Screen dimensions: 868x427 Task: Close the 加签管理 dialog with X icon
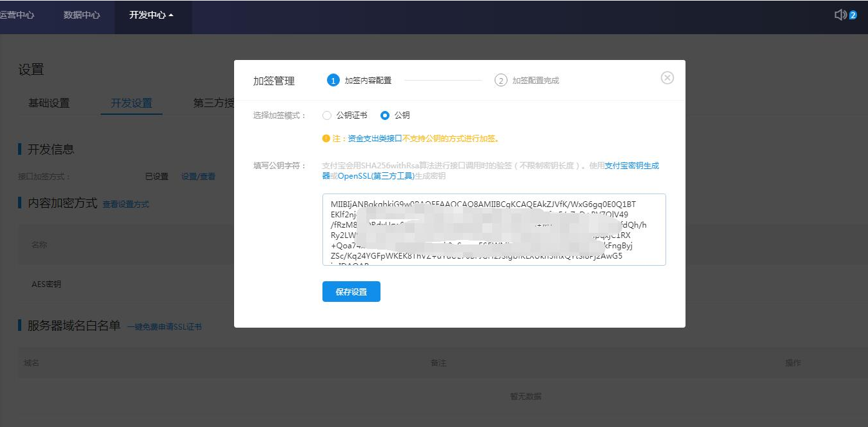pos(667,77)
